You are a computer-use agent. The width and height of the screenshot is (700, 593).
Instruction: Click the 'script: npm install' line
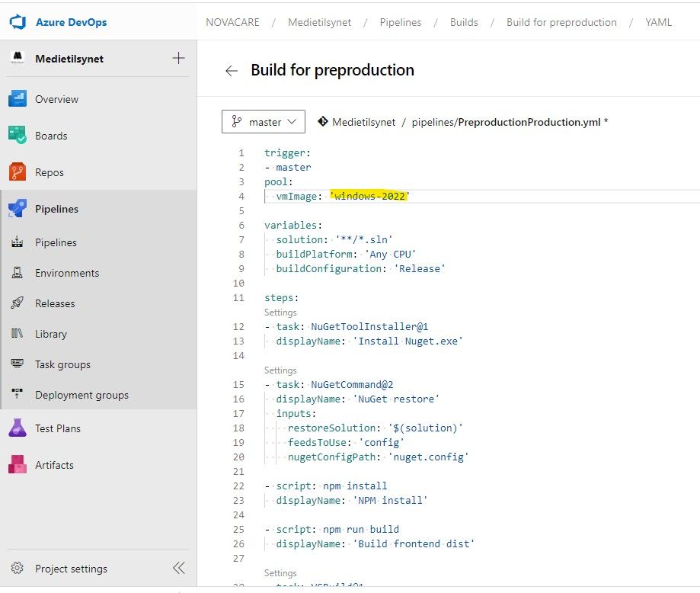(326, 486)
